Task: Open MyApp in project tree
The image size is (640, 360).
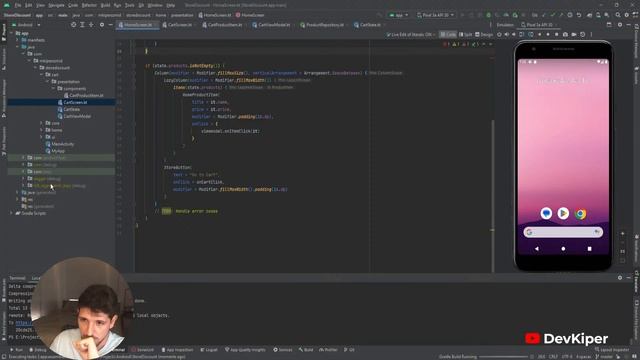Action: [x=55, y=151]
